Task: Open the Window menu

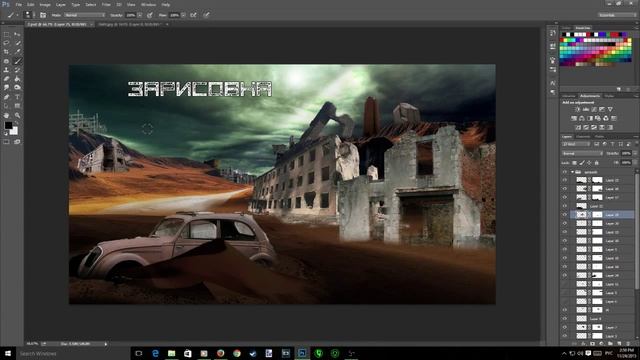Action: 148,4
